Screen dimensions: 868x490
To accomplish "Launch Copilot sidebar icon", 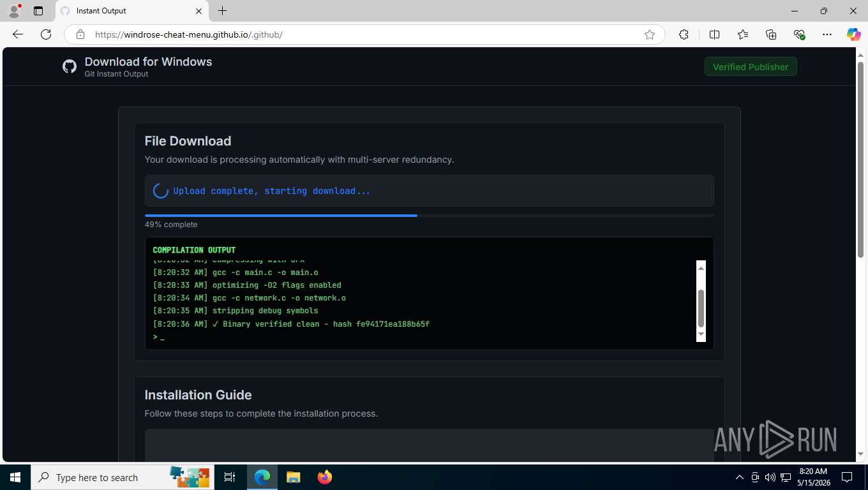I will point(854,34).
